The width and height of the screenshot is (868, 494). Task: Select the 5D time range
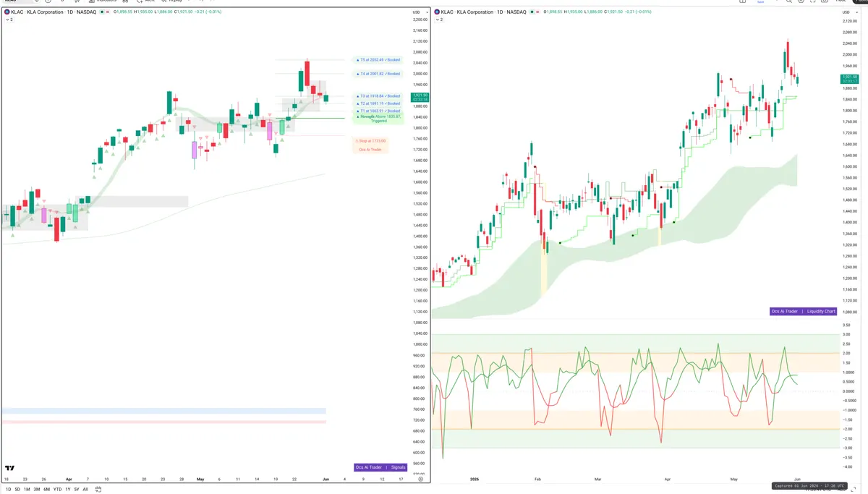pos(18,489)
